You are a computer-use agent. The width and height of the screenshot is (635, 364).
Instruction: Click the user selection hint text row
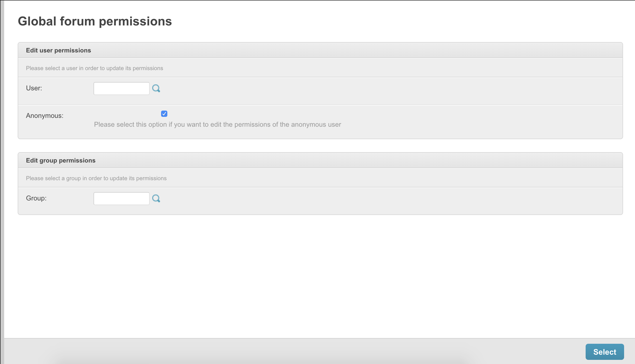[94, 68]
